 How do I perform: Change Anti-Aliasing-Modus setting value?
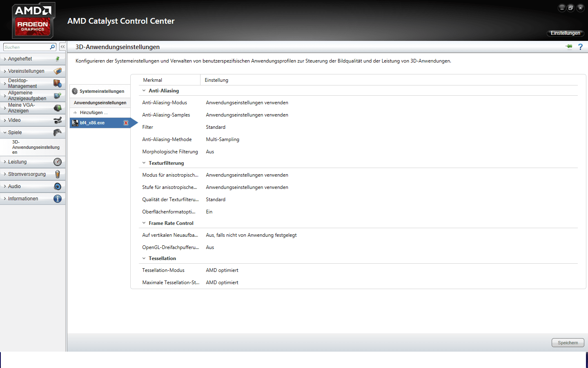(x=247, y=103)
